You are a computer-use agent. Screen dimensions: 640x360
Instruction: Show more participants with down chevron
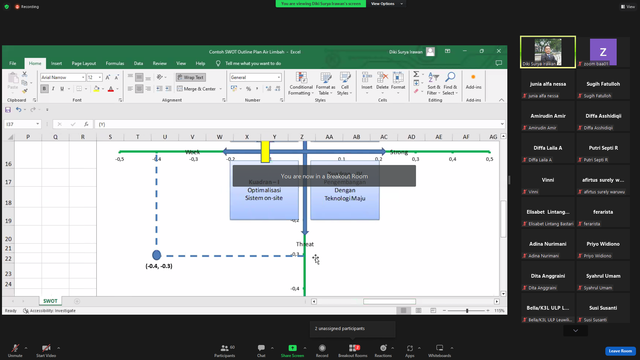[x=576, y=331]
